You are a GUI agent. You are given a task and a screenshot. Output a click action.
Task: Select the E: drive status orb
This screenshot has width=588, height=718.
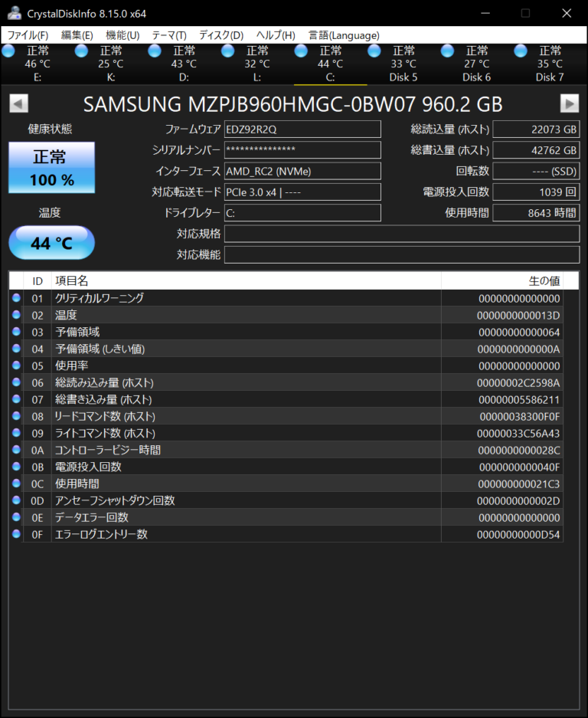(x=8, y=51)
